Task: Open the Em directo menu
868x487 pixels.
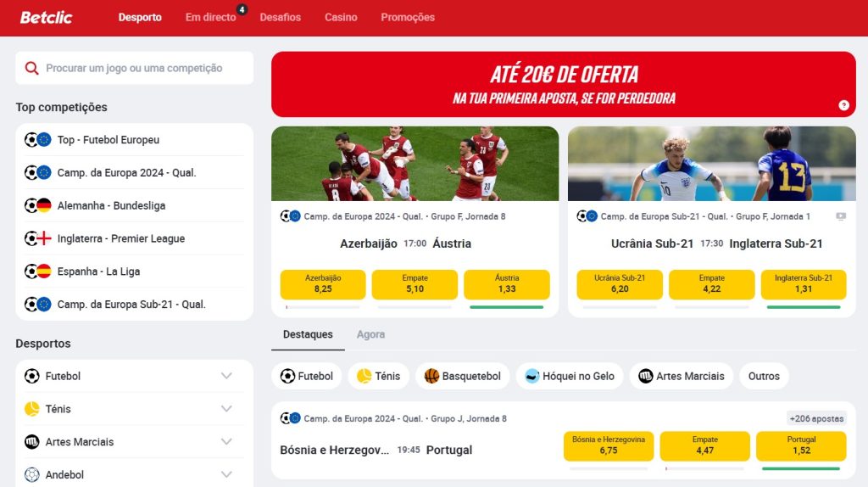Action: point(211,17)
